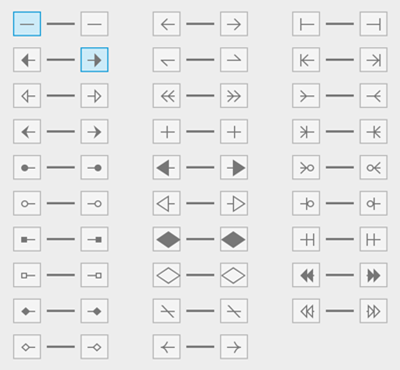400x370 pixels.
Task: Choose the zero-or-many crow's foot start endpoint
Action: 306,167
